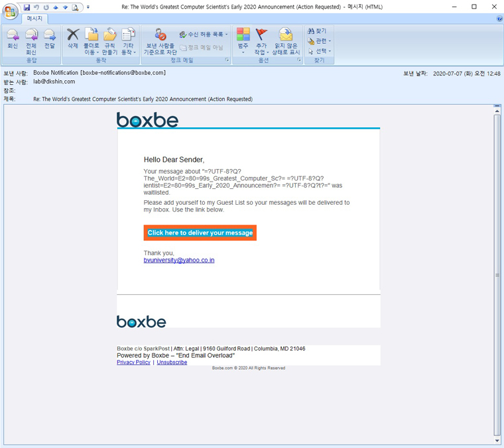
Task: Click 'Click here to deliver your message' button
Action: tap(200, 233)
